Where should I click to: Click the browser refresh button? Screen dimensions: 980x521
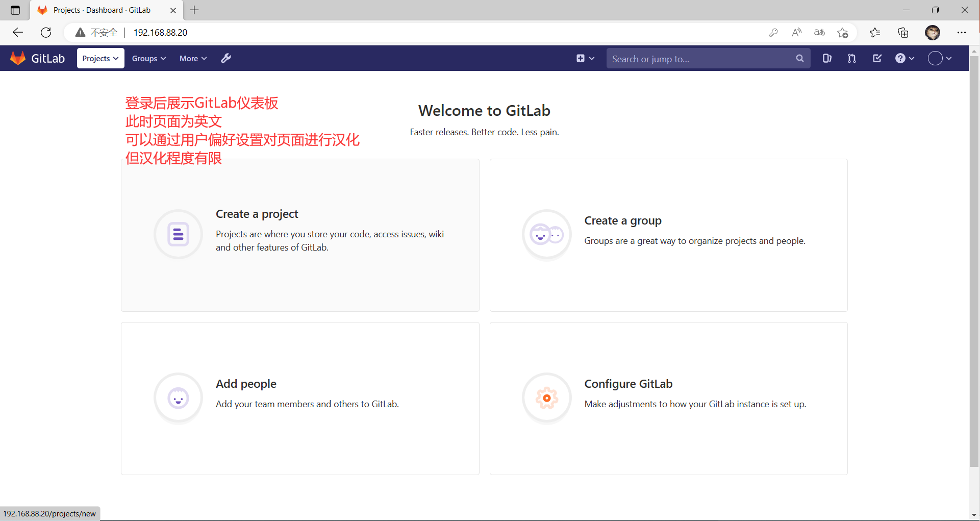tap(46, 33)
